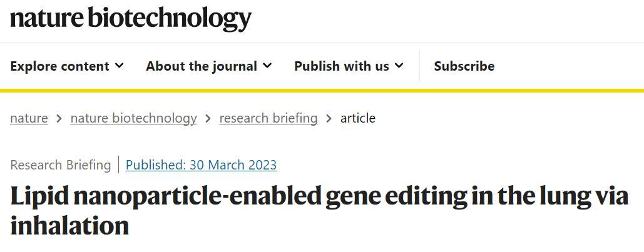Screen dimensions: 644x252
Task: Click the vertical separator left of Subscribe
Action: point(419,66)
